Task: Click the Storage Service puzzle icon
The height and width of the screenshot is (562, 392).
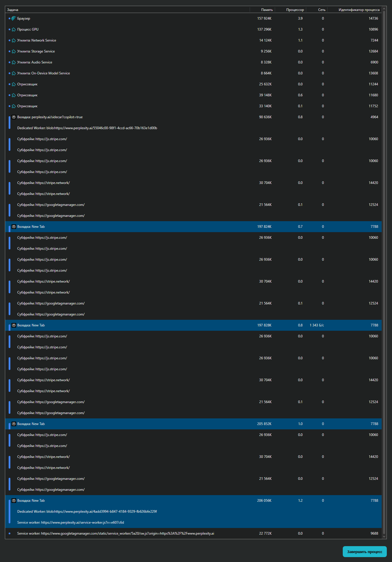Action: [x=14, y=51]
